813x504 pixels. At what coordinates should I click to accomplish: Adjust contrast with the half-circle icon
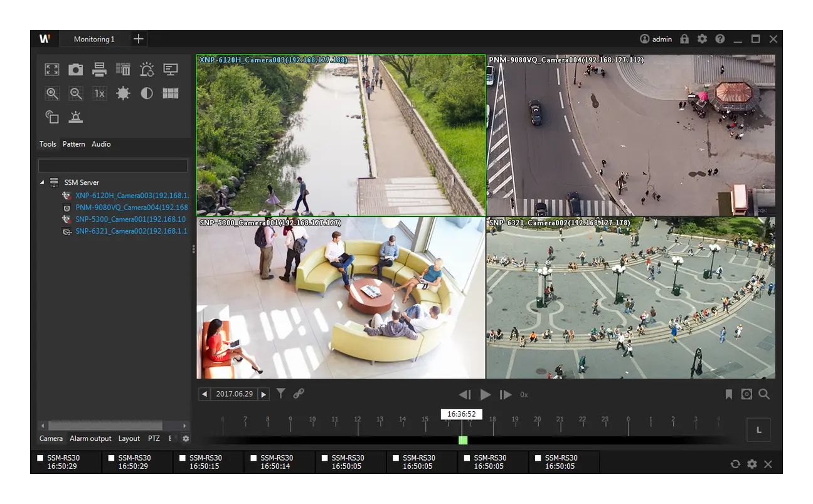pyautogui.click(x=147, y=93)
